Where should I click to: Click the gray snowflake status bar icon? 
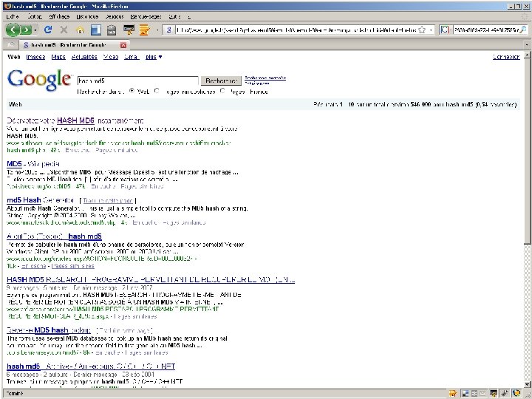pyautogui.click(x=474, y=394)
